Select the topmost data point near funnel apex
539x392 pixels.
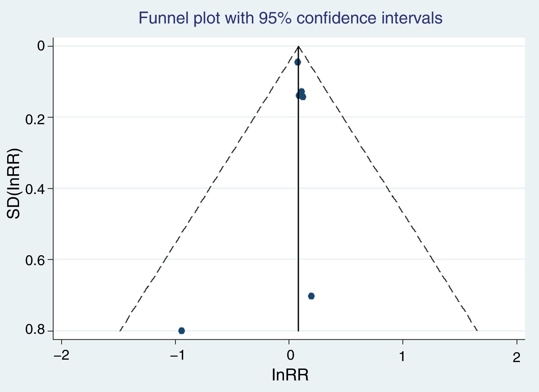298,62
